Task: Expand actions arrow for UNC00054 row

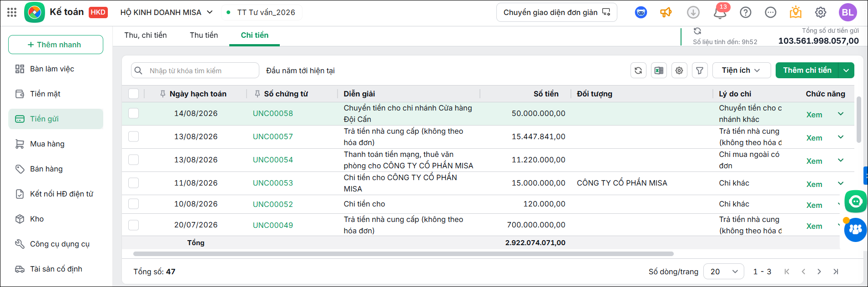Action: click(x=841, y=160)
